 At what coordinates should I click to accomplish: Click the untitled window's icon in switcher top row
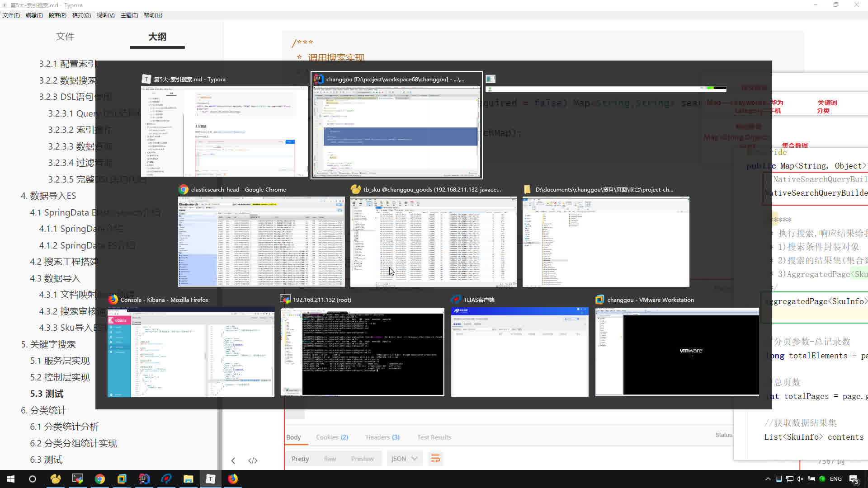tap(491, 79)
